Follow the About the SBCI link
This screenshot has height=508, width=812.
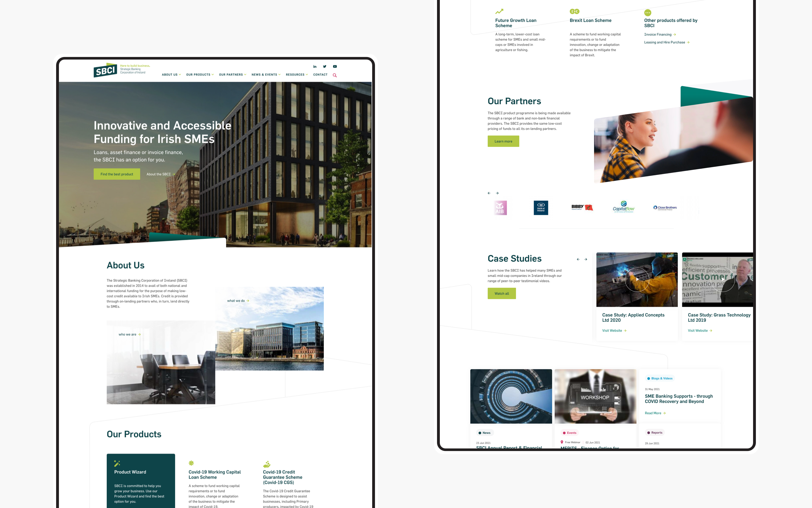tap(161, 174)
